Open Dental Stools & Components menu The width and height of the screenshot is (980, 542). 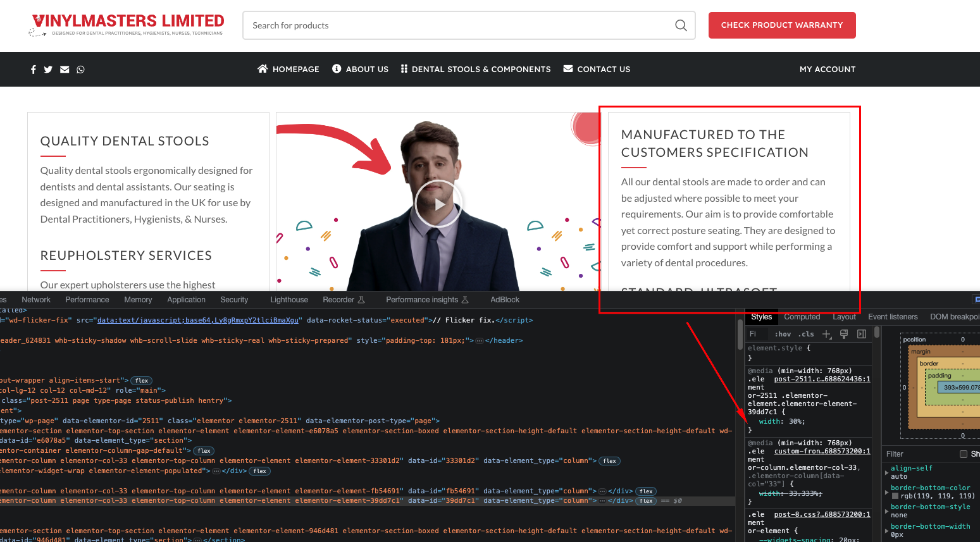click(x=476, y=69)
